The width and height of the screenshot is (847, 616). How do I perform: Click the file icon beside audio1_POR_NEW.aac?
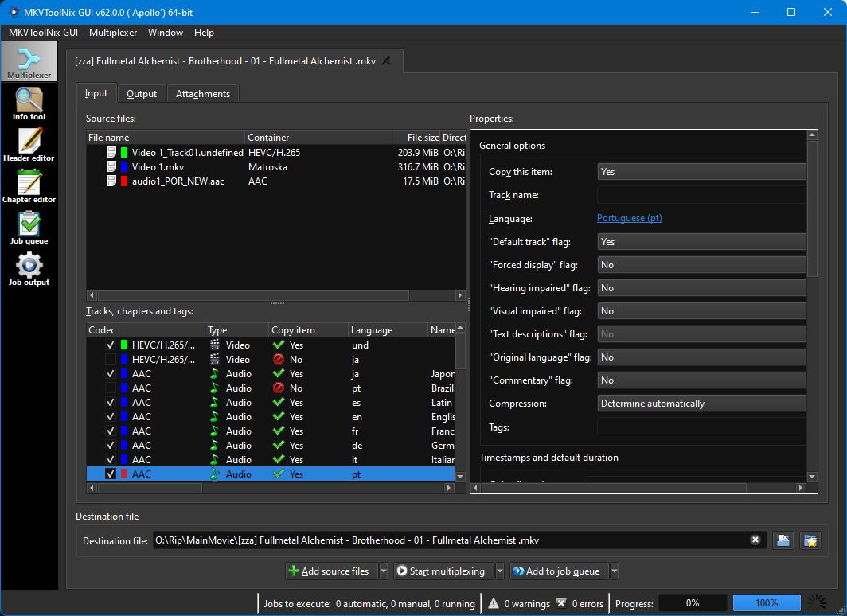111,181
